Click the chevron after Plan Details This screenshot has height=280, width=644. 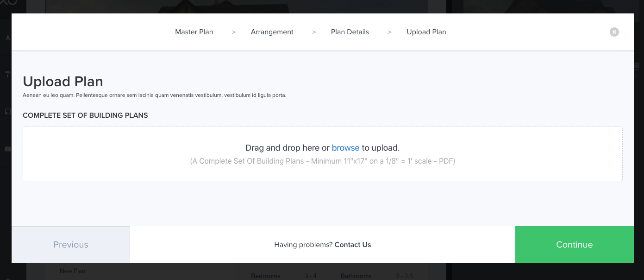tap(390, 32)
